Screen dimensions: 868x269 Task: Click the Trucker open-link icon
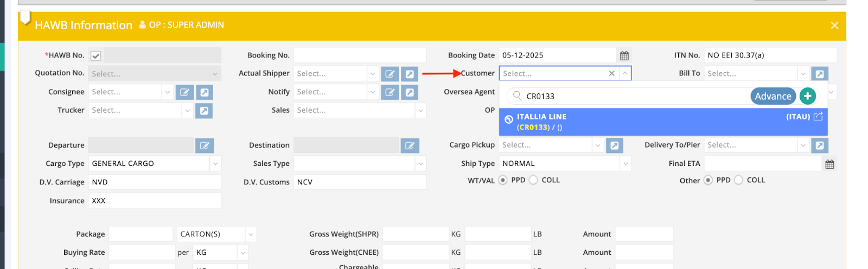tap(204, 111)
